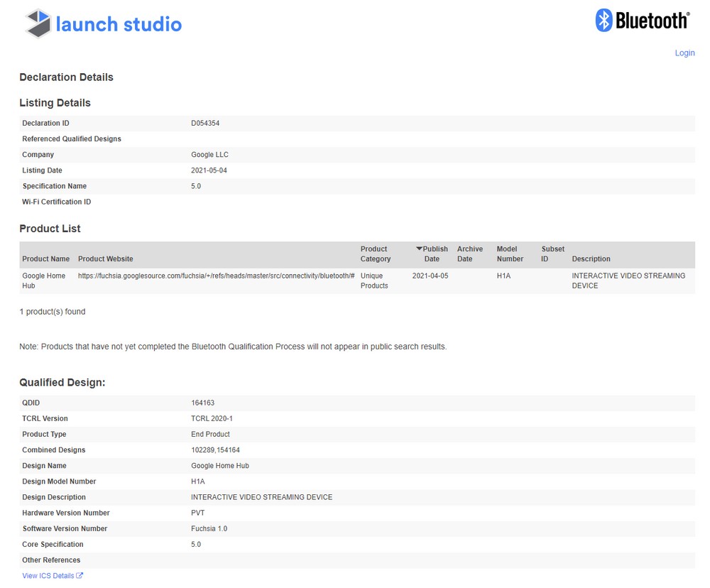Click the external link icon beside View ICS Details
The width and height of the screenshot is (710, 588).
pos(80,575)
